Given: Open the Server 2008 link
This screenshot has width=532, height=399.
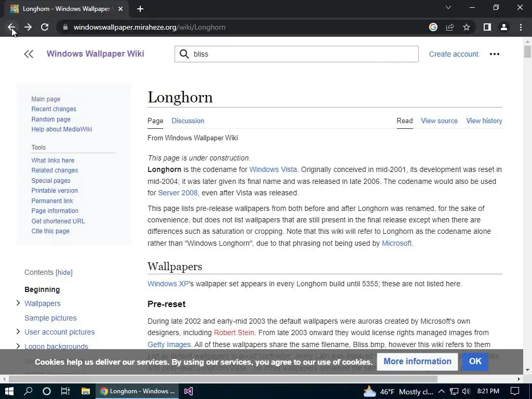Looking at the screenshot, I should pyautogui.click(x=178, y=193).
